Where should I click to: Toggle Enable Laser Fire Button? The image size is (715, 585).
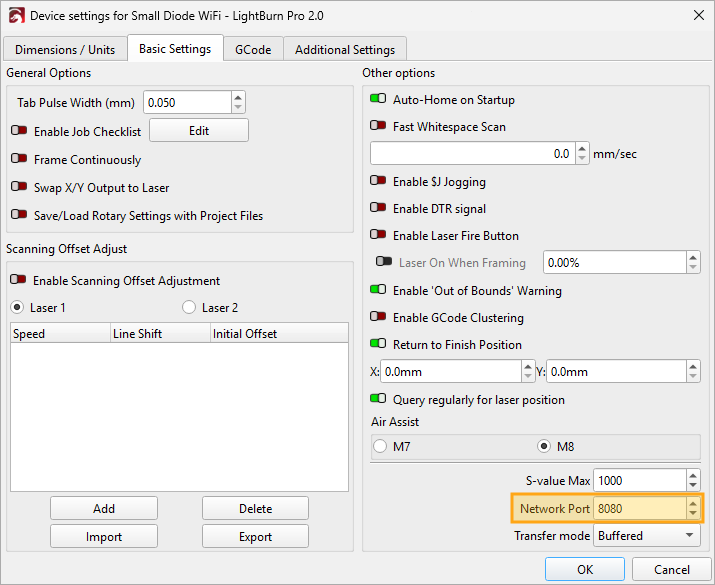click(378, 236)
